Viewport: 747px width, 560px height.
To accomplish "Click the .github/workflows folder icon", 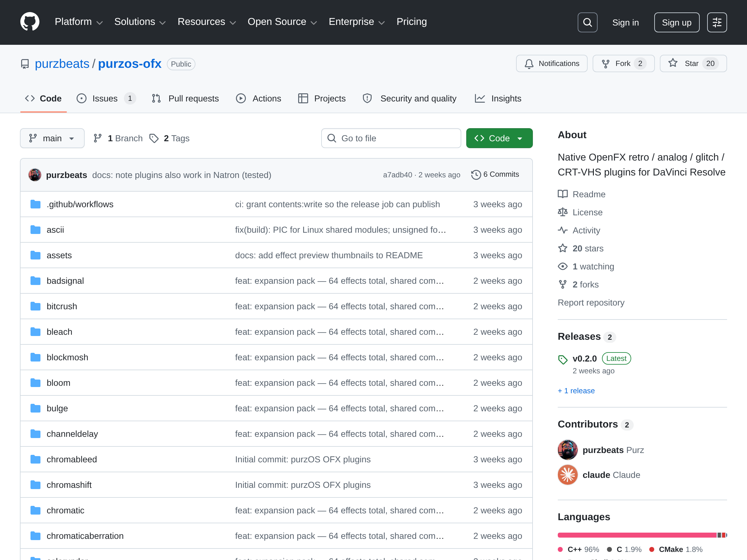I will click(x=35, y=204).
